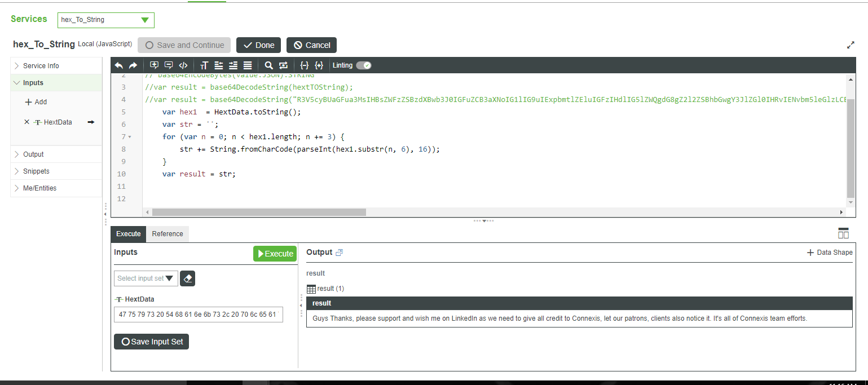Click the redo arrow in editor toolbar
The height and width of the screenshot is (385, 868).
pos(133,65)
